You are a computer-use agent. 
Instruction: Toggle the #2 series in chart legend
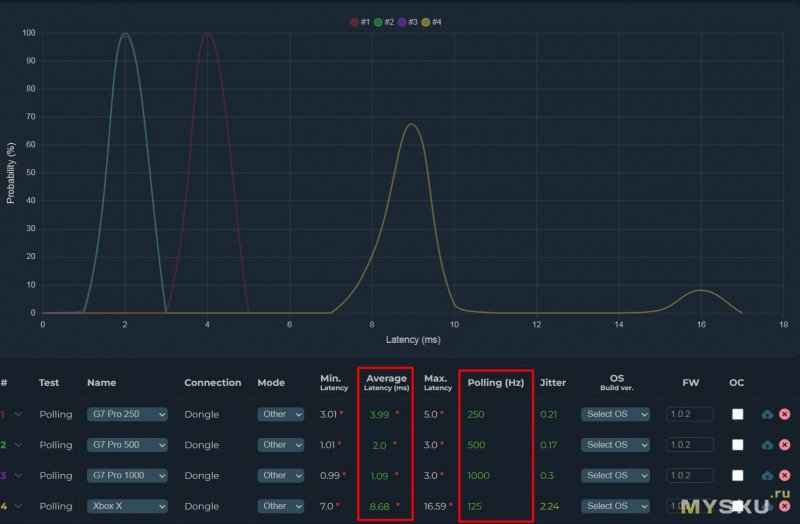(383, 22)
